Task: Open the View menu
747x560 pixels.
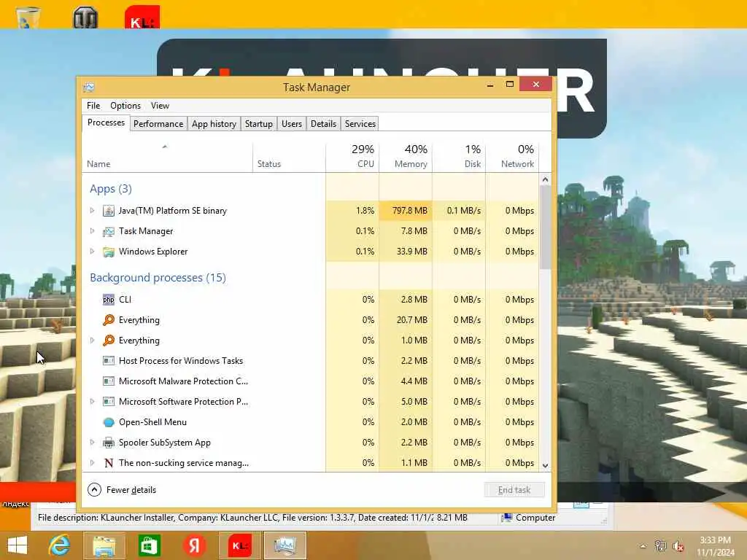Action: [x=160, y=106]
